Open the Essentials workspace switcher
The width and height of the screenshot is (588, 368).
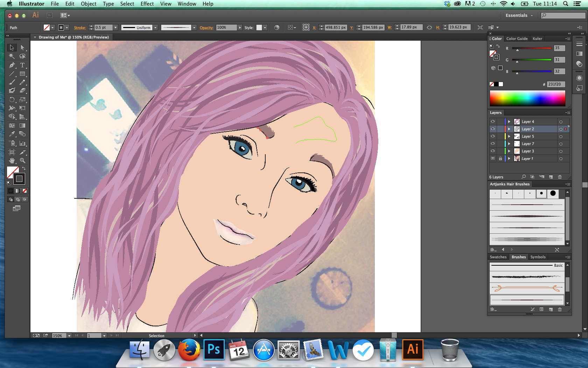[x=519, y=15]
